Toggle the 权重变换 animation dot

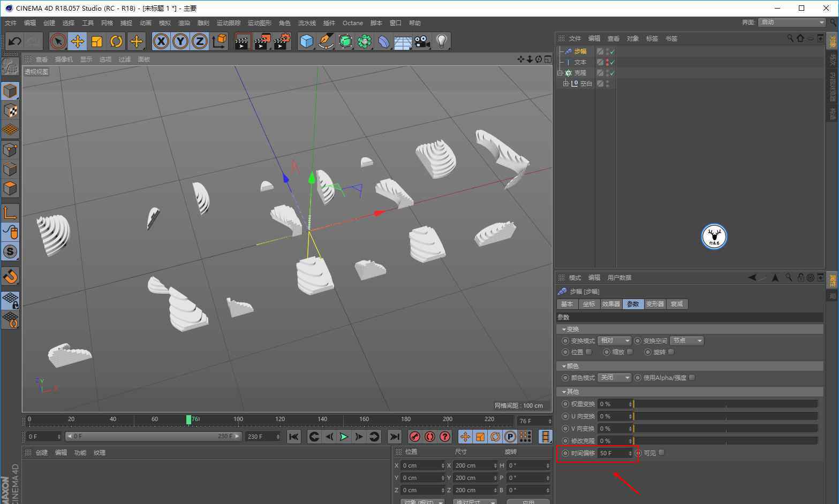click(565, 404)
